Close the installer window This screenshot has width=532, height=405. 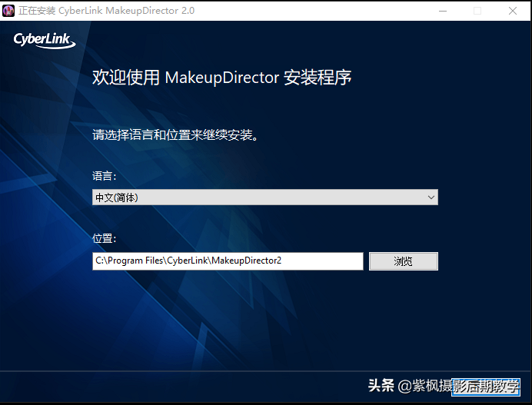513,11
